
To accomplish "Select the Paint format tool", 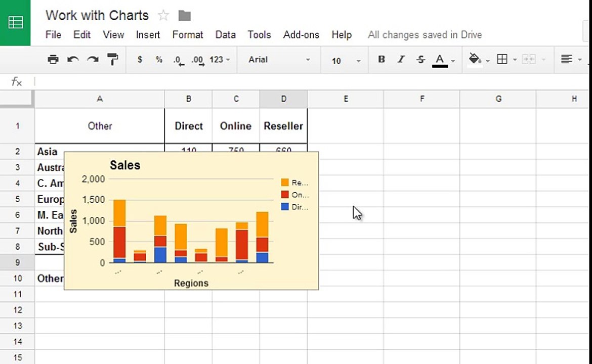I will click(112, 60).
